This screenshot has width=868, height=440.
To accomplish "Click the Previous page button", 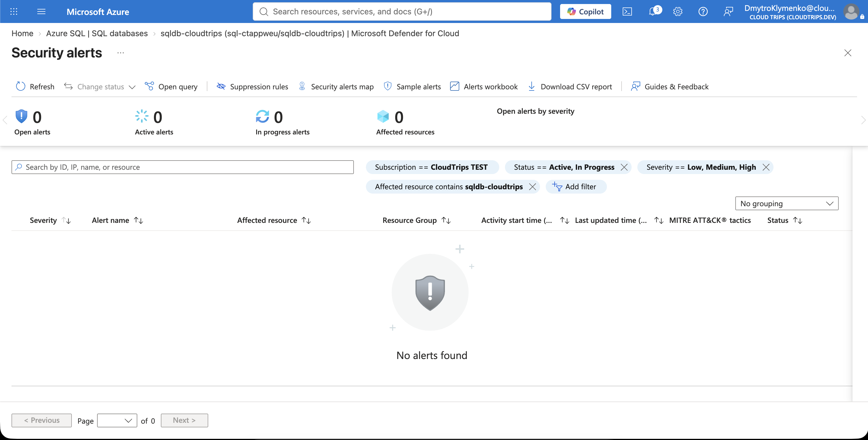I will 41,420.
